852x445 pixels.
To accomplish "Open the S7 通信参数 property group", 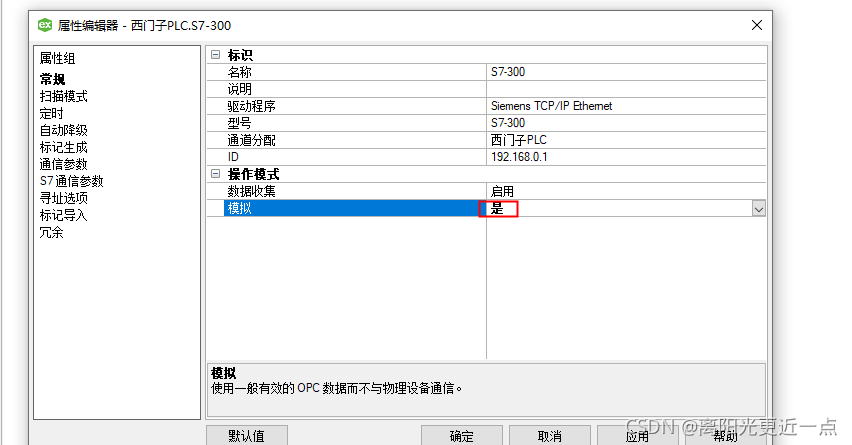I will pos(71,181).
